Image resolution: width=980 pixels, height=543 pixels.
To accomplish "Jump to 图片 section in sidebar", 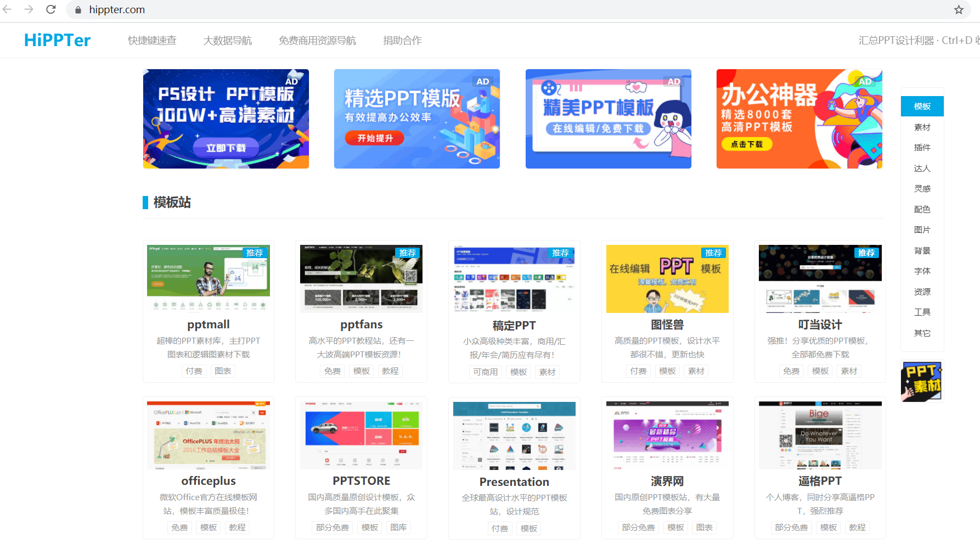I will [x=922, y=229].
